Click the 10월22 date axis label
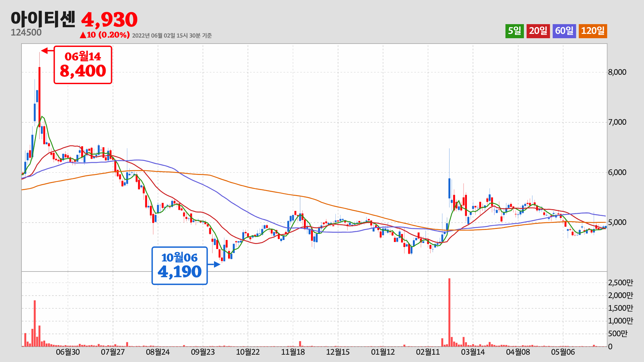The image size is (644, 362). point(248,352)
